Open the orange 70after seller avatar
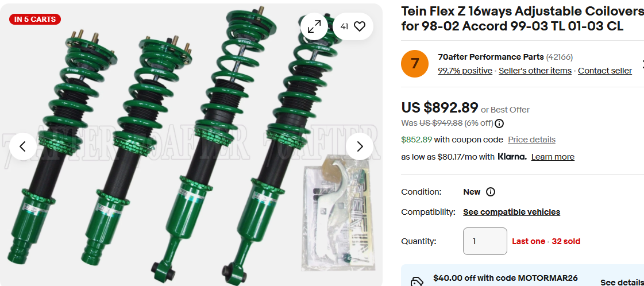 pyautogui.click(x=415, y=64)
